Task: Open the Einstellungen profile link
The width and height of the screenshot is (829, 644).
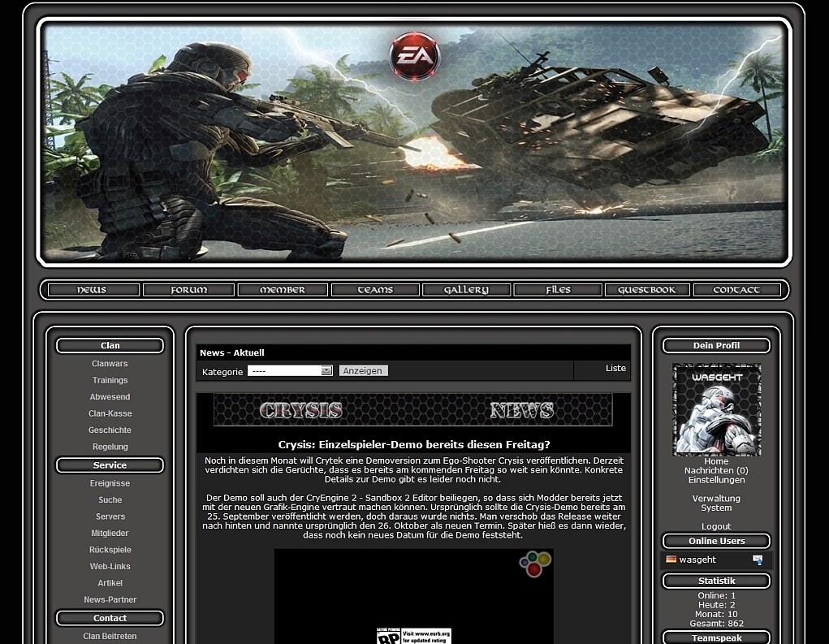Action: [x=716, y=480]
